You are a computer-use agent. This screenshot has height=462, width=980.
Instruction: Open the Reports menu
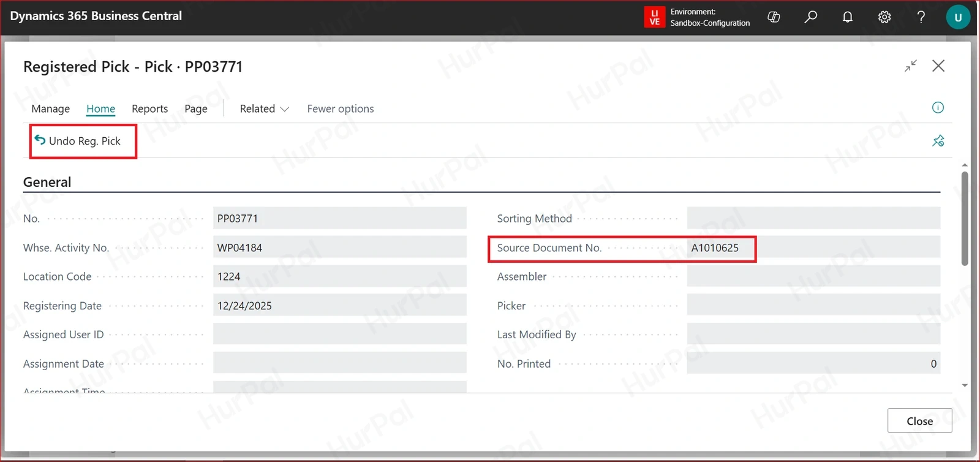click(149, 108)
